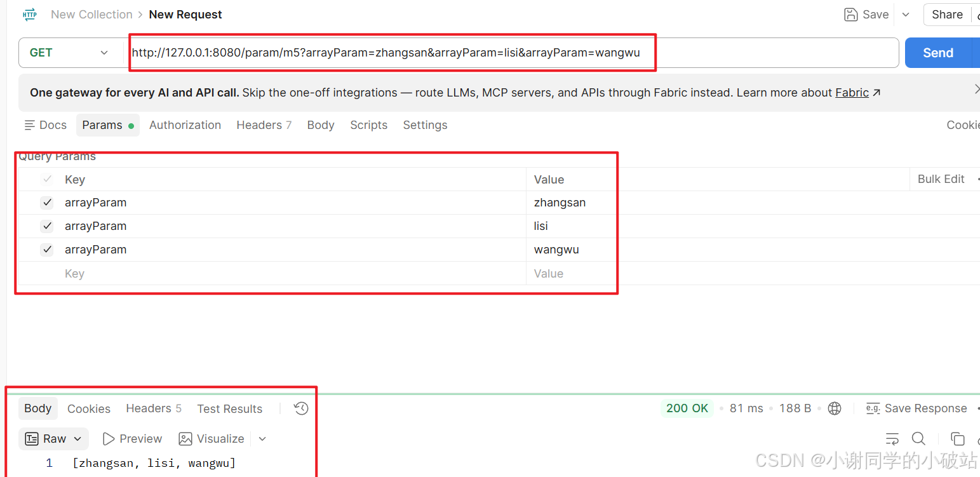Switch response view to Visualize
The image size is (980, 477).
(x=211, y=439)
